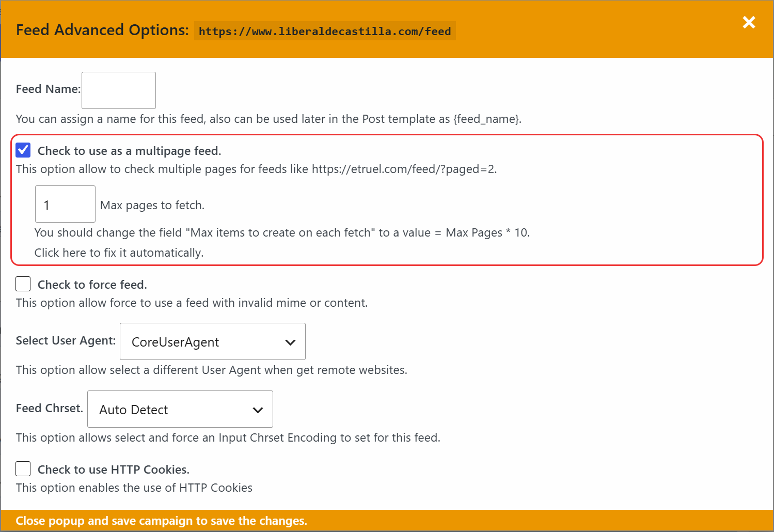Click the "Check to force feed" label
Screen dimensions: 774x532
pyautogui.click(x=92, y=285)
